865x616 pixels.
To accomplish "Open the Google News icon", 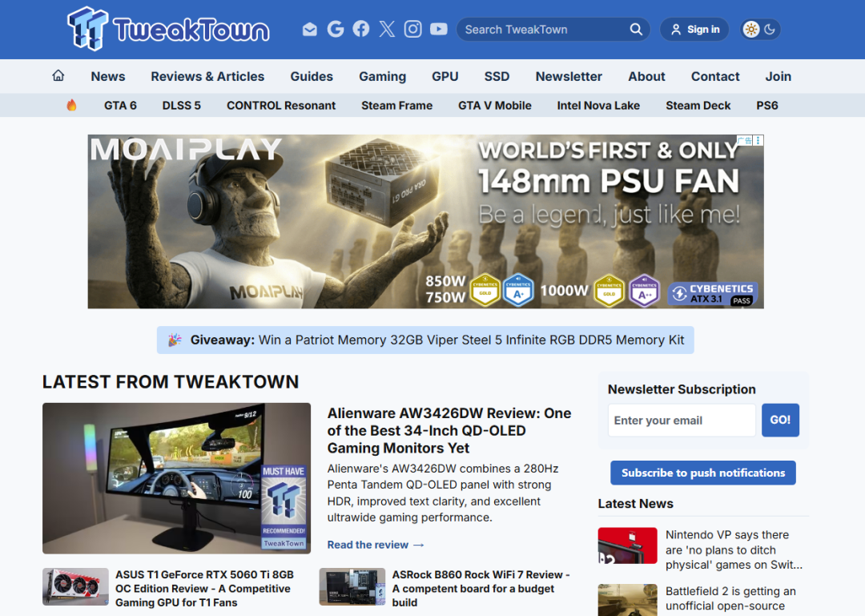I will [x=336, y=30].
